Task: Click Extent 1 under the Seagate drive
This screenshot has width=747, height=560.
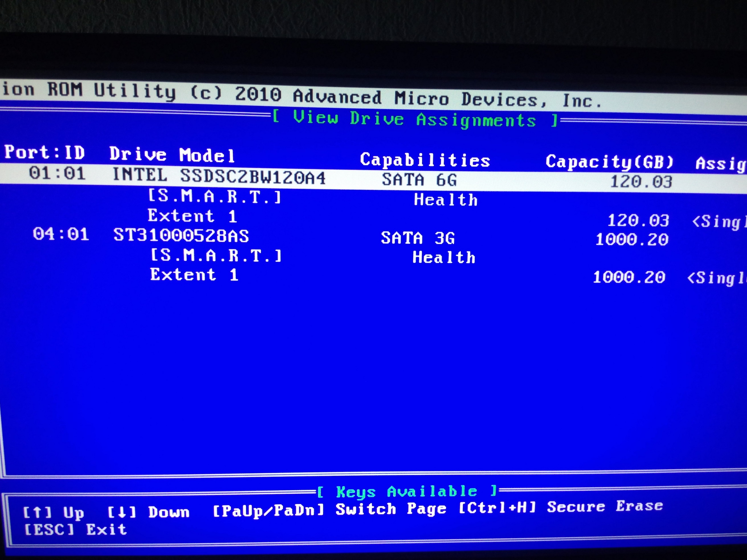Action: (195, 275)
